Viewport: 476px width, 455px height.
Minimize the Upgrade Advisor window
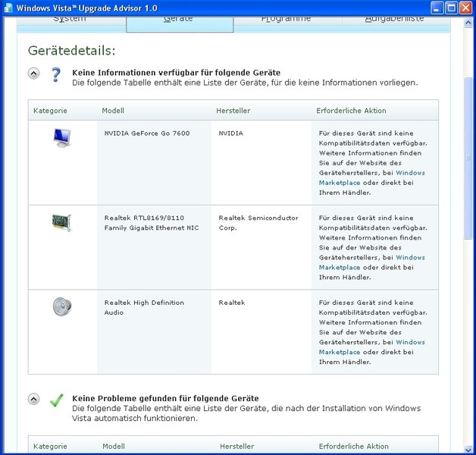coord(437,8)
